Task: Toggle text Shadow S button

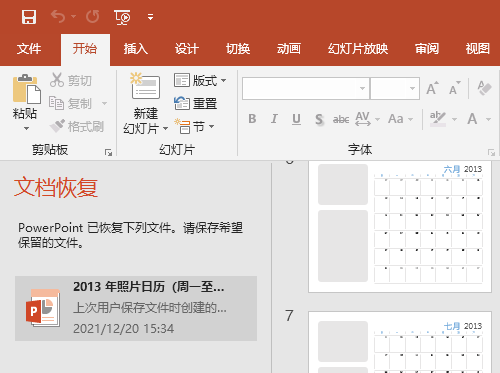Action: pos(319,119)
